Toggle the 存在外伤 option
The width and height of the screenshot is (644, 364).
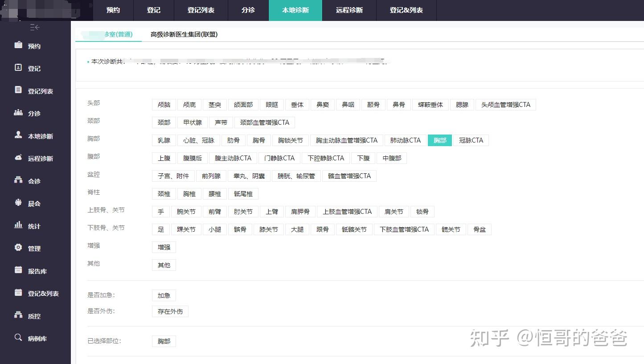(x=170, y=311)
